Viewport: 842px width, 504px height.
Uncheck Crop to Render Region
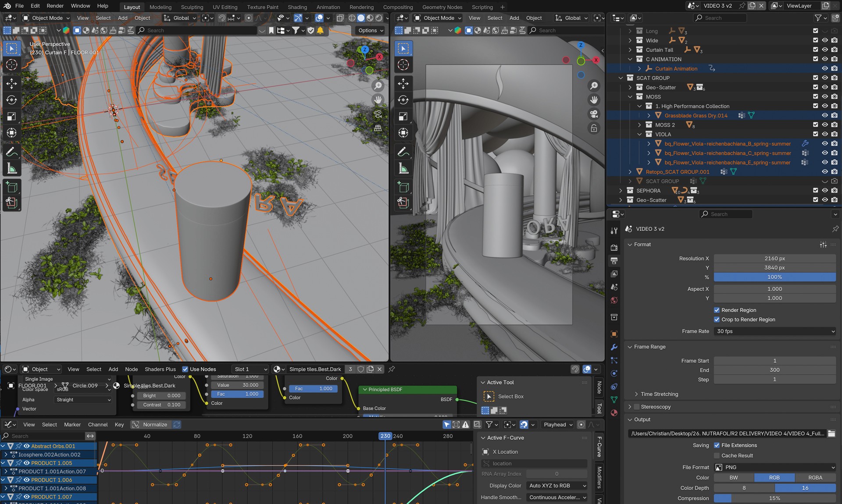[x=717, y=319]
